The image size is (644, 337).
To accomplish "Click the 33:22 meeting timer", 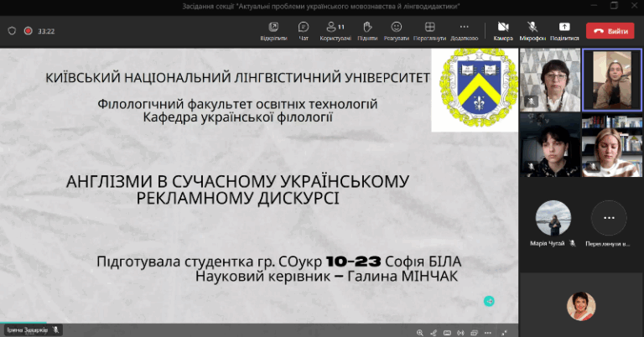I will point(46,31).
